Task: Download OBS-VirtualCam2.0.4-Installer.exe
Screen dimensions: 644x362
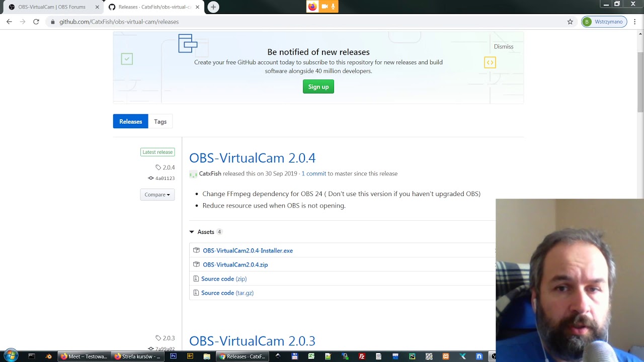Action: [248, 250]
